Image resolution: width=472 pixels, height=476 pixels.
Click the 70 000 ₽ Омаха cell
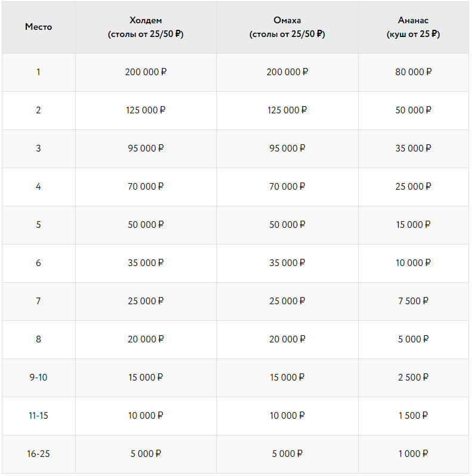click(x=287, y=187)
